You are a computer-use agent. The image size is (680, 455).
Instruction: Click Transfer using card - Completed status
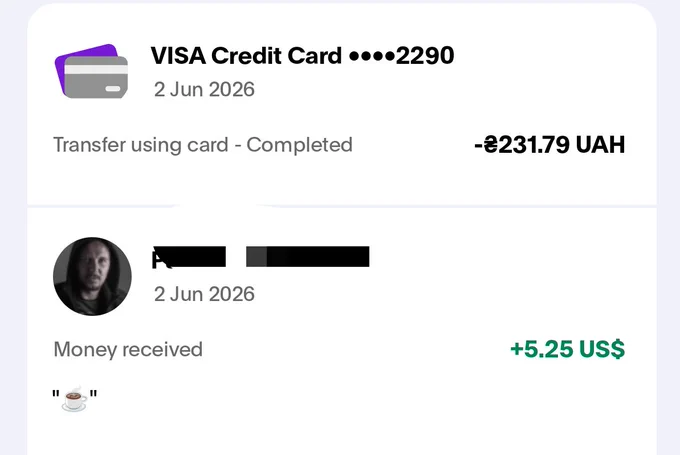(x=203, y=145)
